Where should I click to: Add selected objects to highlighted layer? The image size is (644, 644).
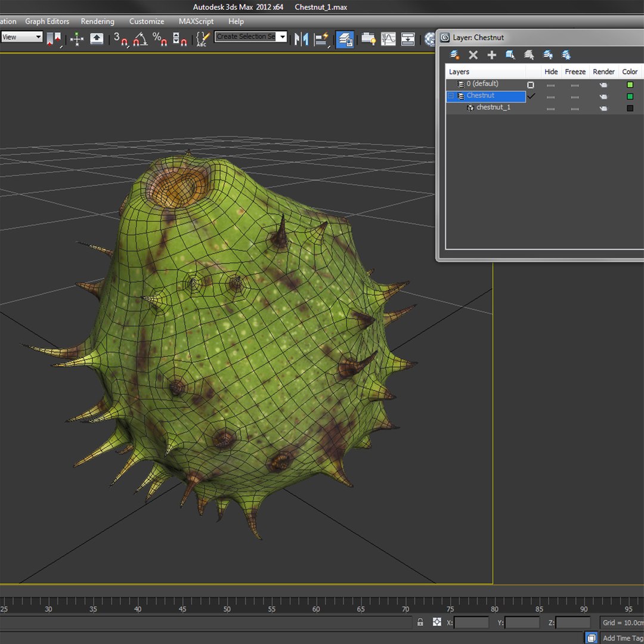pos(491,55)
